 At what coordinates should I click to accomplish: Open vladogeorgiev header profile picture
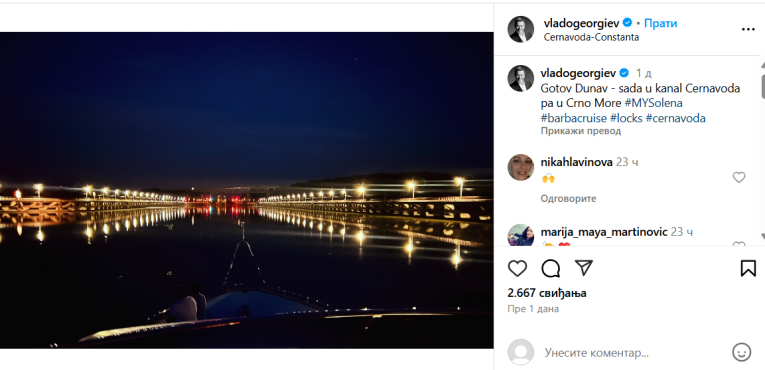point(521,29)
